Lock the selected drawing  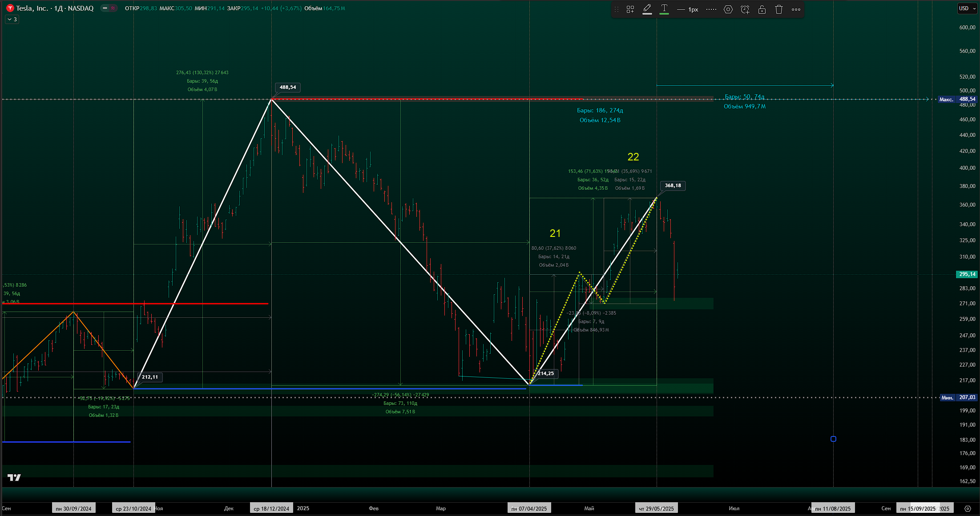click(x=762, y=9)
